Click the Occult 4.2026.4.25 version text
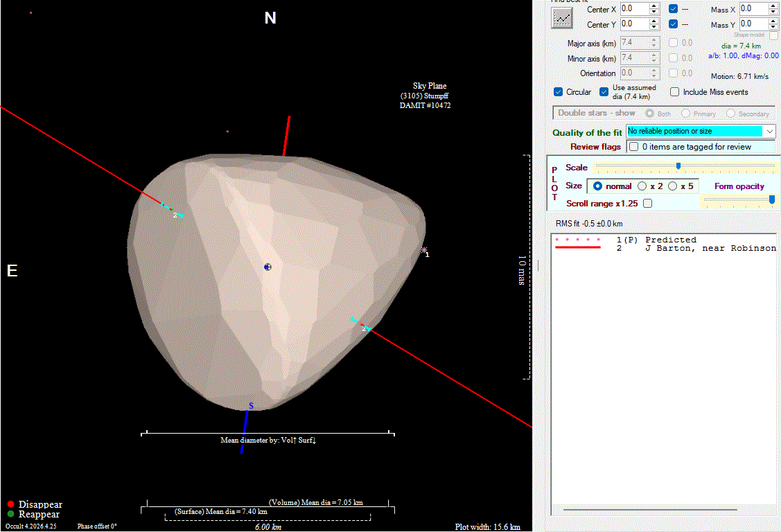 [x=31, y=526]
